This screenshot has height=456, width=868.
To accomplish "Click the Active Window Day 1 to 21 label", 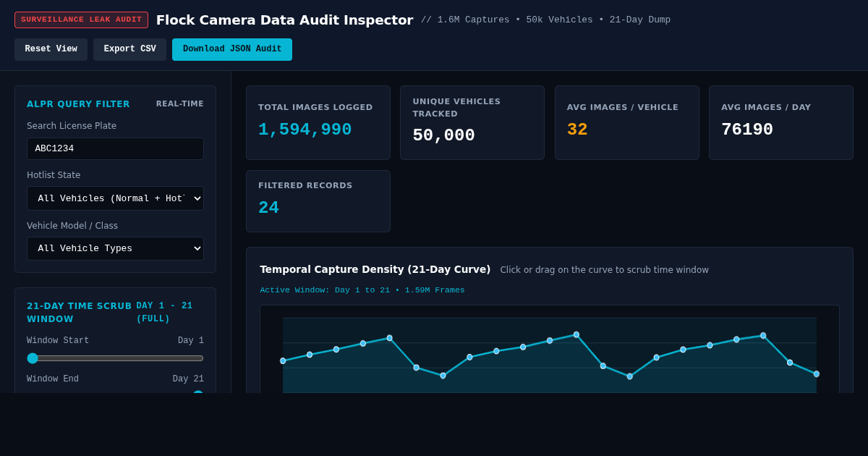I will tap(362, 290).
